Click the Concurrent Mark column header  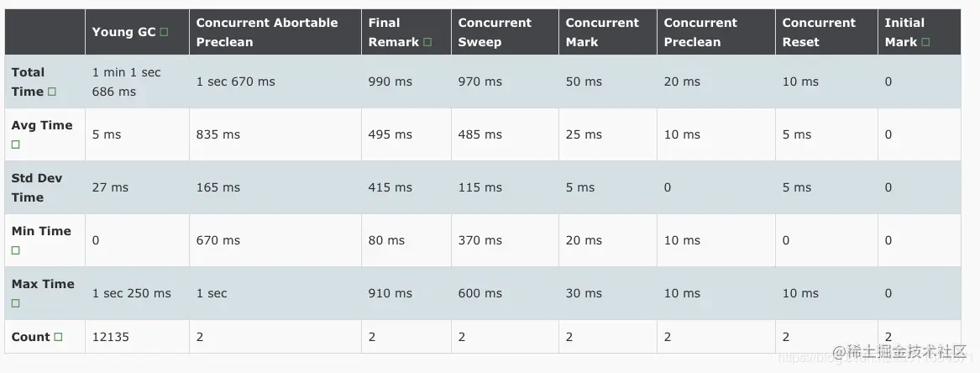coord(602,32)
